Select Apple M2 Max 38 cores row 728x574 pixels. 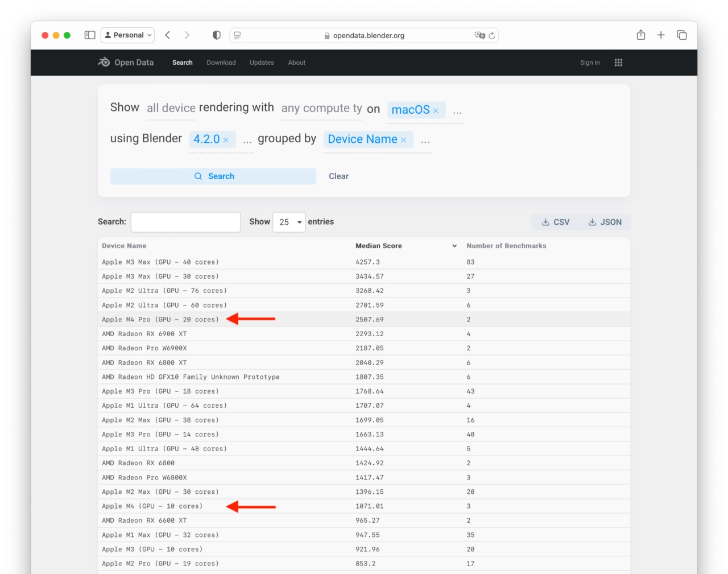pyautogui.click(x=364, y=420)
